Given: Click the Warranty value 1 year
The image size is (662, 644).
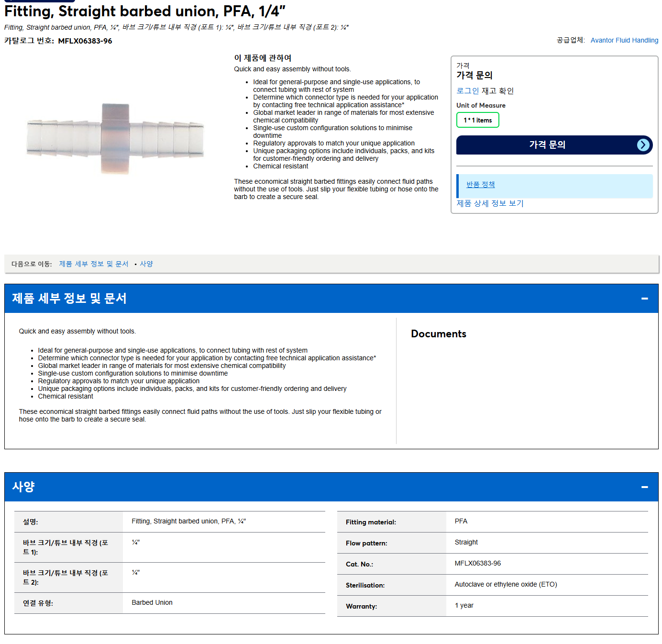Looking at the screenshot, I should click(x=464, y=605).
